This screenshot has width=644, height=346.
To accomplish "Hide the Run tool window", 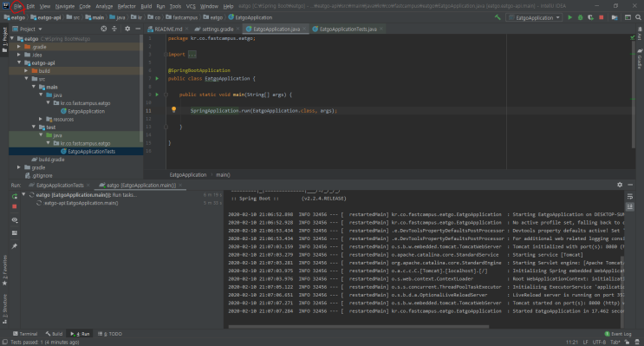I will (630, 185).
